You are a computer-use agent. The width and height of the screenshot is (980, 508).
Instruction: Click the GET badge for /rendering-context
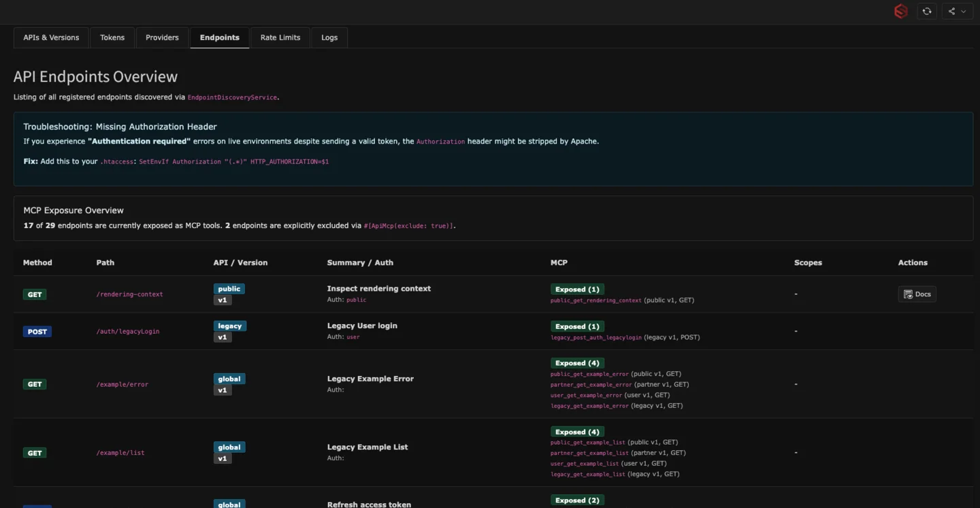(35, 295)
